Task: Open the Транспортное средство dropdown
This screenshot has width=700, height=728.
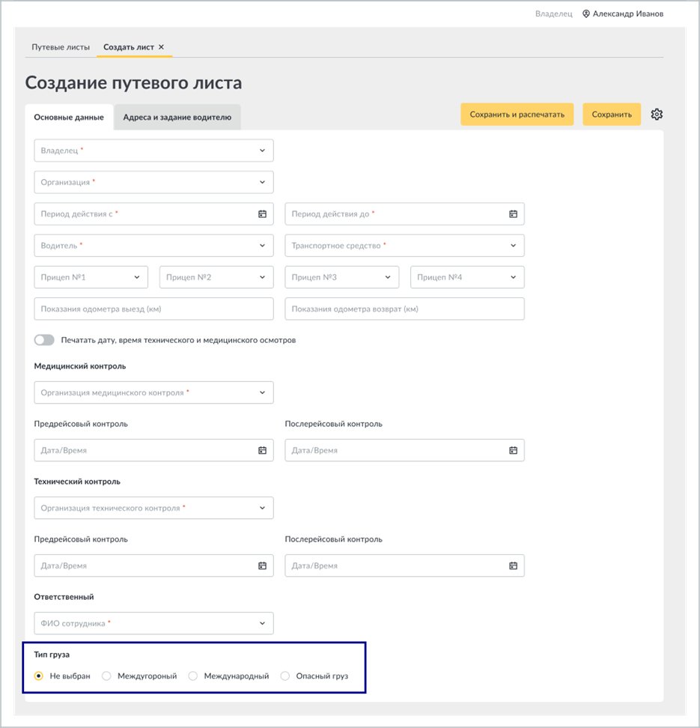Action: (404, 246)
